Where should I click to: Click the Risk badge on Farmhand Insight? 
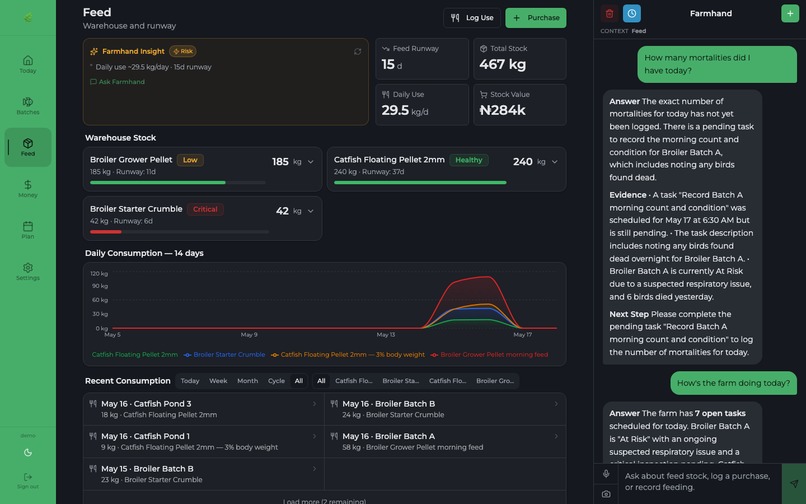(x=183, y=51)
